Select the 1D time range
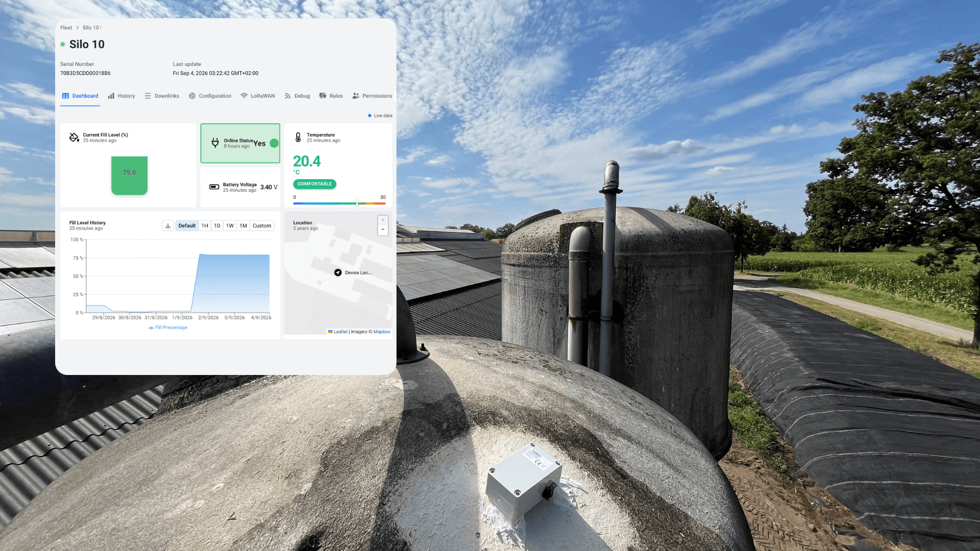 pos(217,226)
